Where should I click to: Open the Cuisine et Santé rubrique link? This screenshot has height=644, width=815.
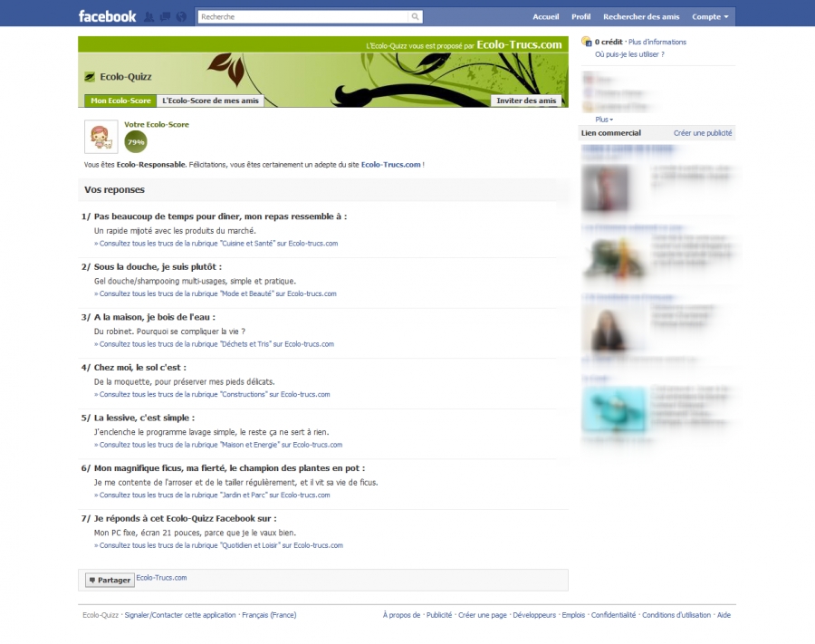click(216, 244)
